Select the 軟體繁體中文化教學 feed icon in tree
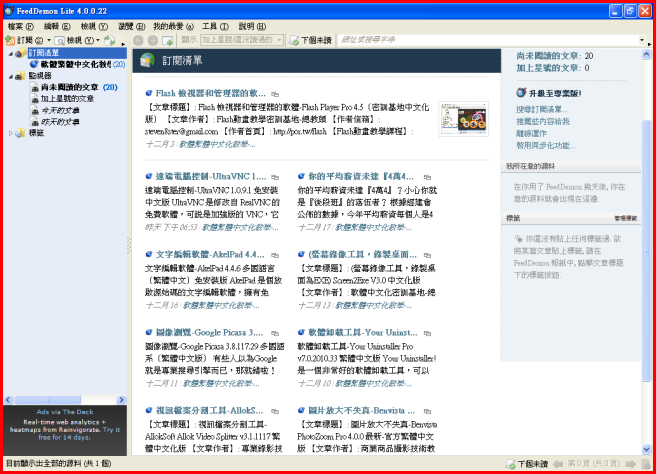This screenshot has height=474, width=656. [x=34, y=64]
